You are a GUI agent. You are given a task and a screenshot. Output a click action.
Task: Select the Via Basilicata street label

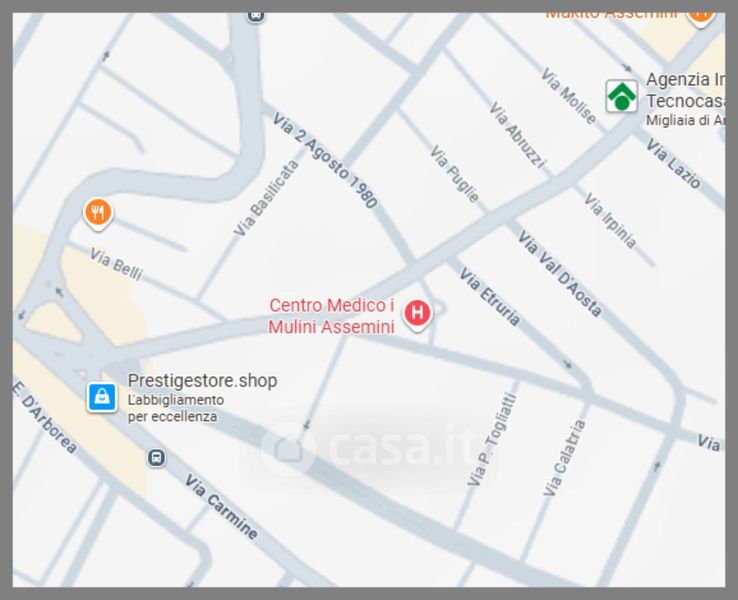click(x=266, y=198)
